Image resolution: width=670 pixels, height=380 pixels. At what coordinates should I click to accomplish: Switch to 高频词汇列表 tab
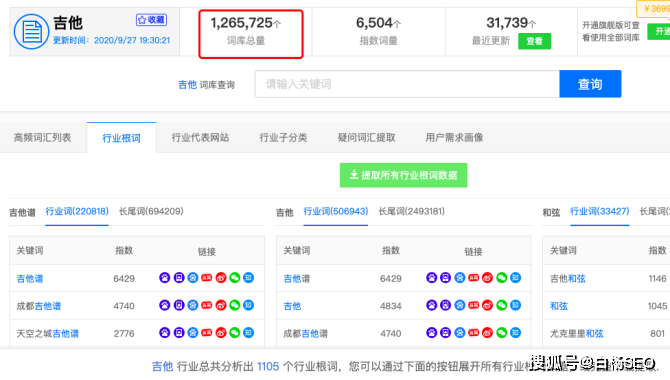(x=43, y=138)
